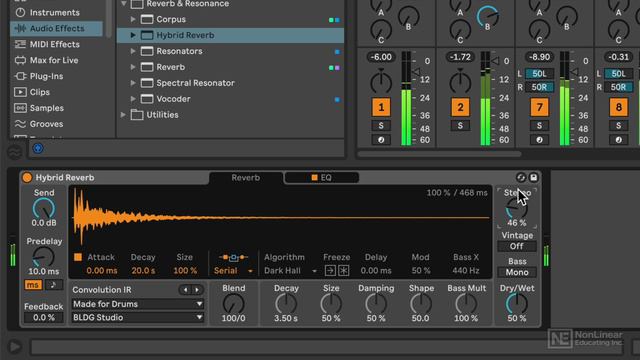Solo track 8
The width and height of the screenshot is (640, 360).
pyautogui.click(x=618, y=126)
